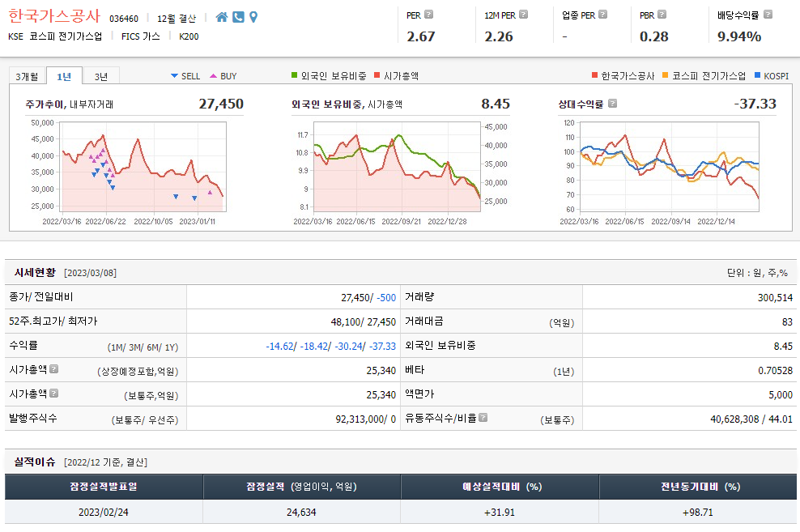
Task: Click the relative return value -37.33
Action: coord(755,104)
